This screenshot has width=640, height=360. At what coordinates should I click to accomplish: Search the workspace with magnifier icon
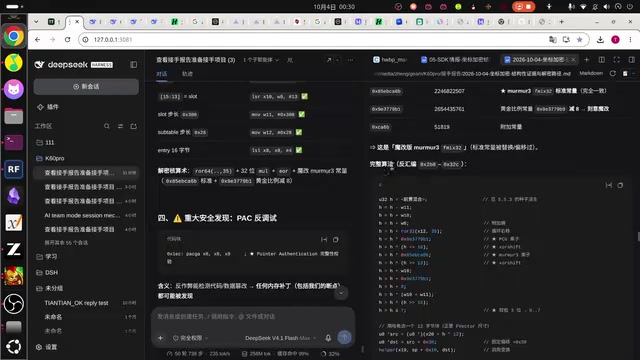pos(107,126)
